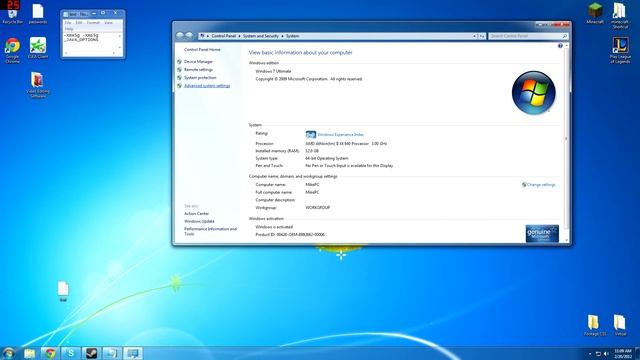Launch Google Chrome from the desktop shortcut
640x360 pixels.
[13, 50]
